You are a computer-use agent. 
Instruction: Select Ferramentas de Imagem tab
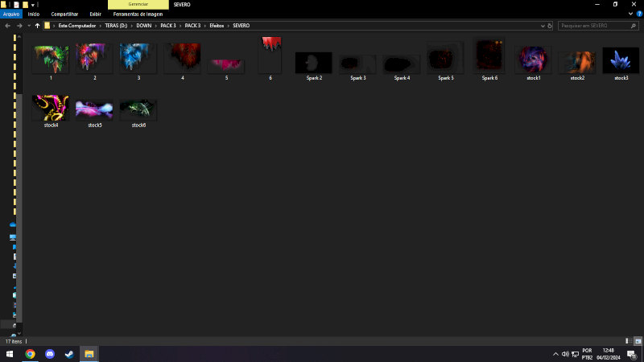[138, 14]
